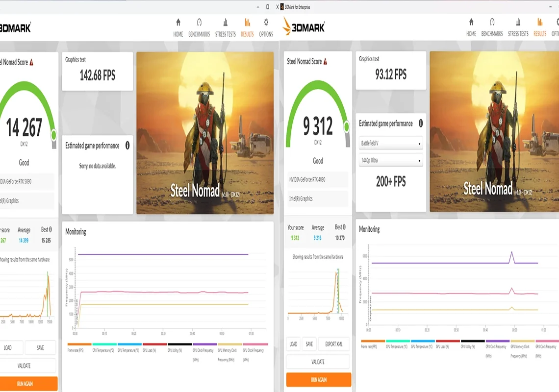Image resolution: width=559 pixels, height=392 pixels.
Task: Click SAVE button in left window
Action: pos(40,347)
